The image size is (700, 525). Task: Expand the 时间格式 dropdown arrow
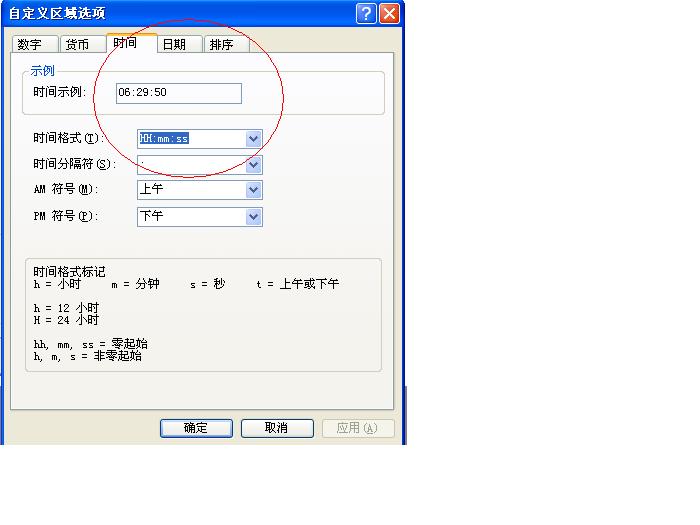(254, 139)
